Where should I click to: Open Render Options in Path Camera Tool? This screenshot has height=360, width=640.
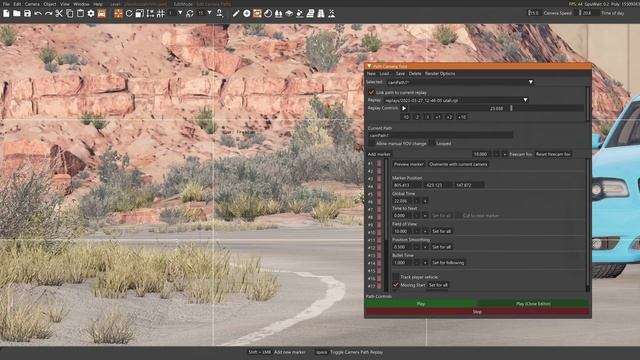tap(440, 74)
